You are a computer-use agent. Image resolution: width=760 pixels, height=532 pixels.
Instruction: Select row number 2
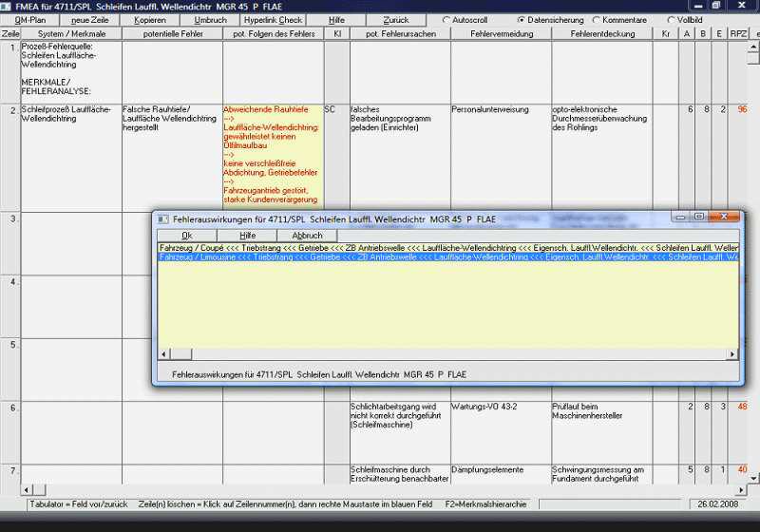point(10,158)
